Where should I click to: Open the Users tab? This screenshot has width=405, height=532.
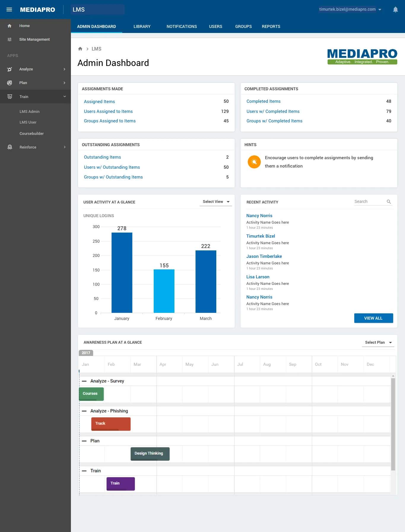pos(215,26)
